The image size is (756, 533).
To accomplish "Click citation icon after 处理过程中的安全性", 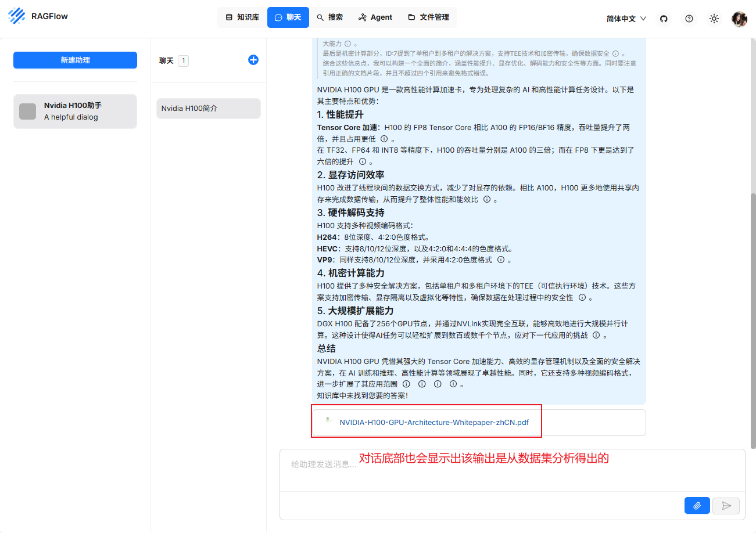I will tap(582, 297).
